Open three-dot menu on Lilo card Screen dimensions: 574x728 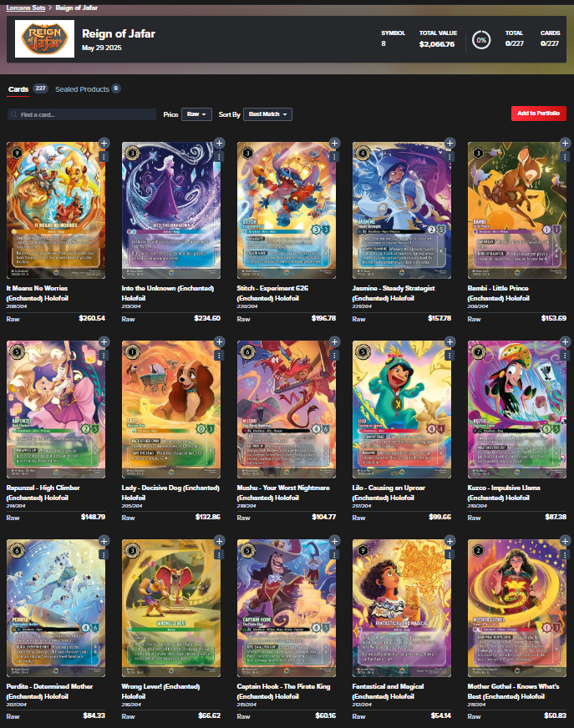(x=450, y=356)
